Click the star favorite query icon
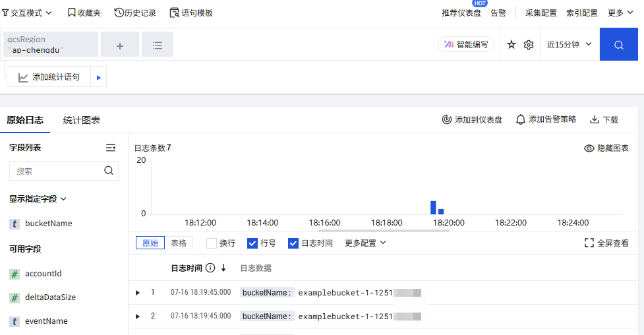This screenshot has width=644, height=335. pyautogui.click(x=512, y=45)
